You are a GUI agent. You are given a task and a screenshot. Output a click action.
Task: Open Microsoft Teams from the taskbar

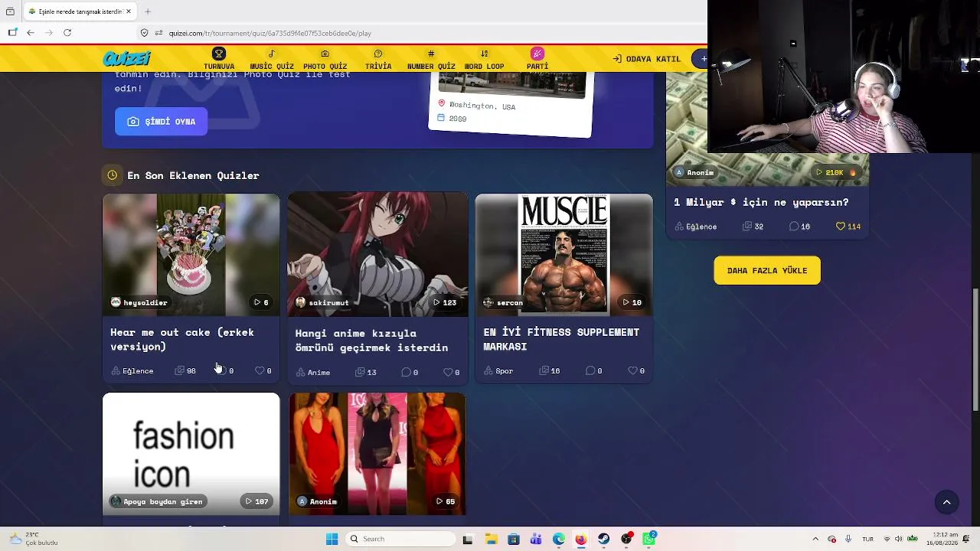click(x=536, y=540)
